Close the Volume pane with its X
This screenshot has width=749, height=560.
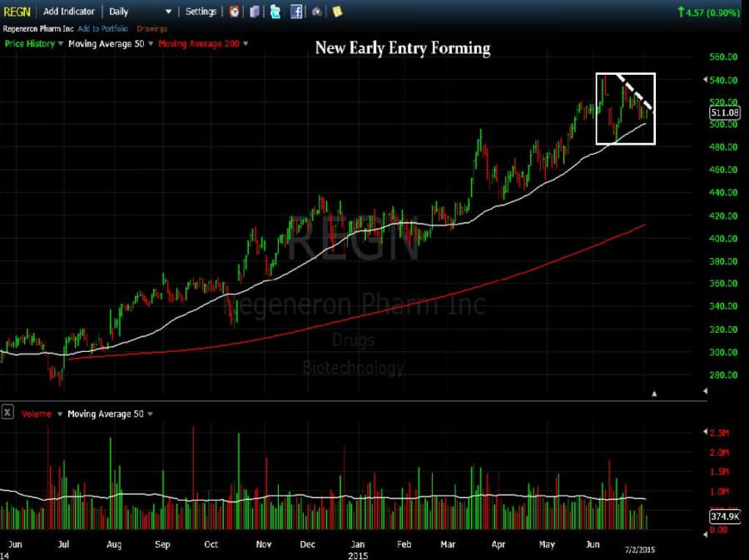tap(7, 412)
